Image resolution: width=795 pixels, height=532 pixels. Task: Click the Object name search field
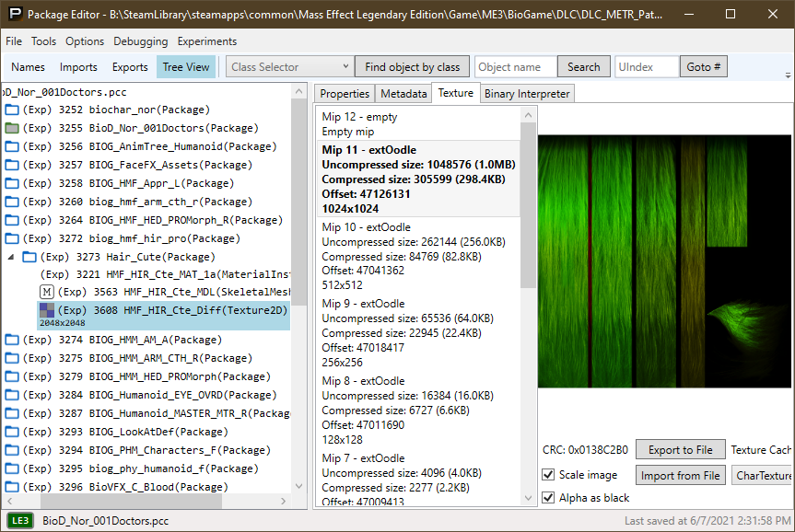(x=516, y=67)
